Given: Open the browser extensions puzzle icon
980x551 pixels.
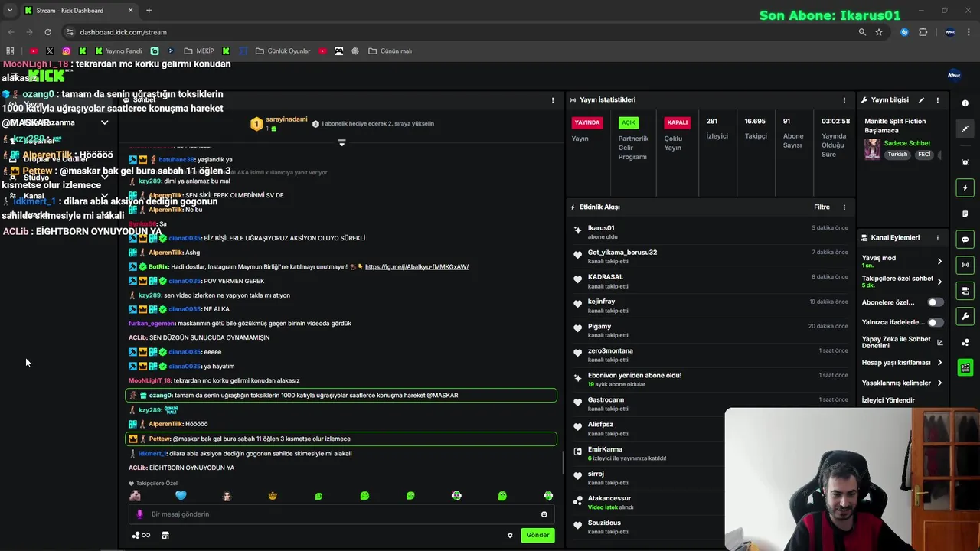Looking at the screenshot, I should 923,32.
